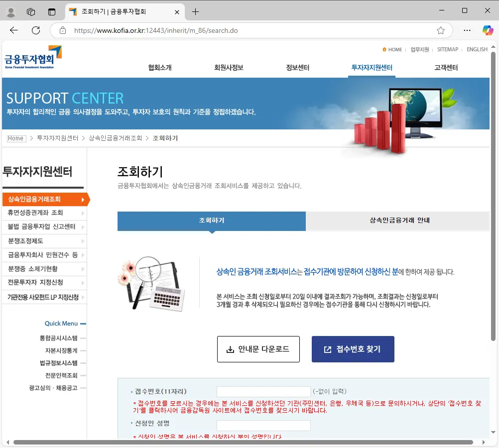Screen dimensions: 499x448
Task: Click 안내문 다운로드 button
Action: coord(258,349)
